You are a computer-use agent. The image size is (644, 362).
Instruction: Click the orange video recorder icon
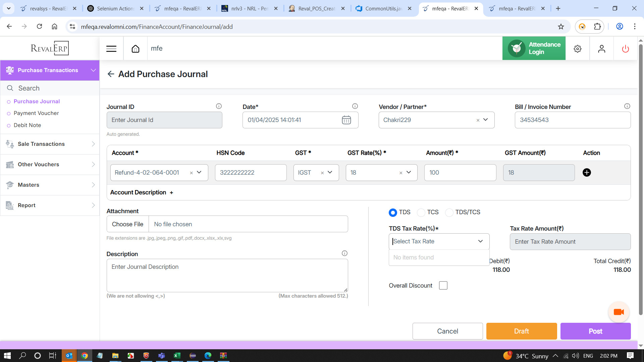click(619, 312)
